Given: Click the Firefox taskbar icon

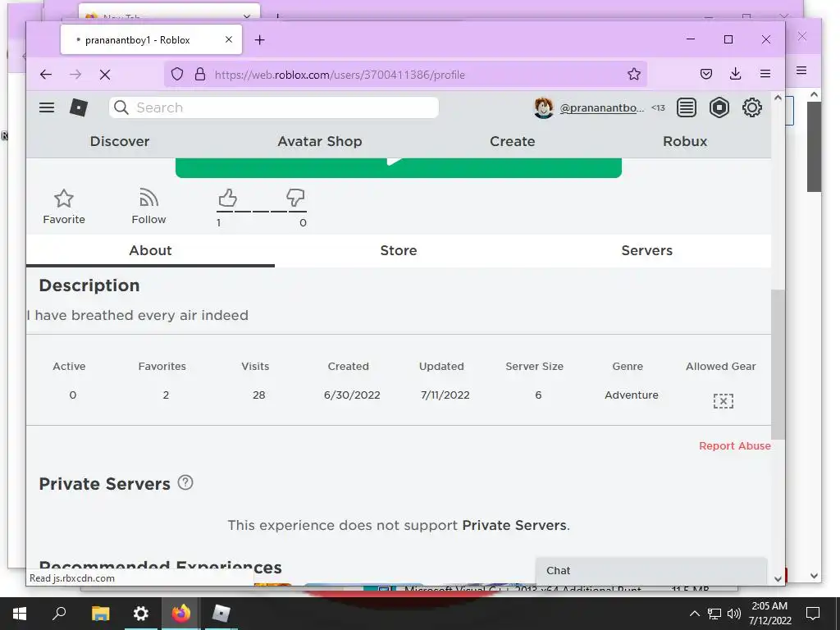Looking at the screenshot, I should tap(181, 614).
